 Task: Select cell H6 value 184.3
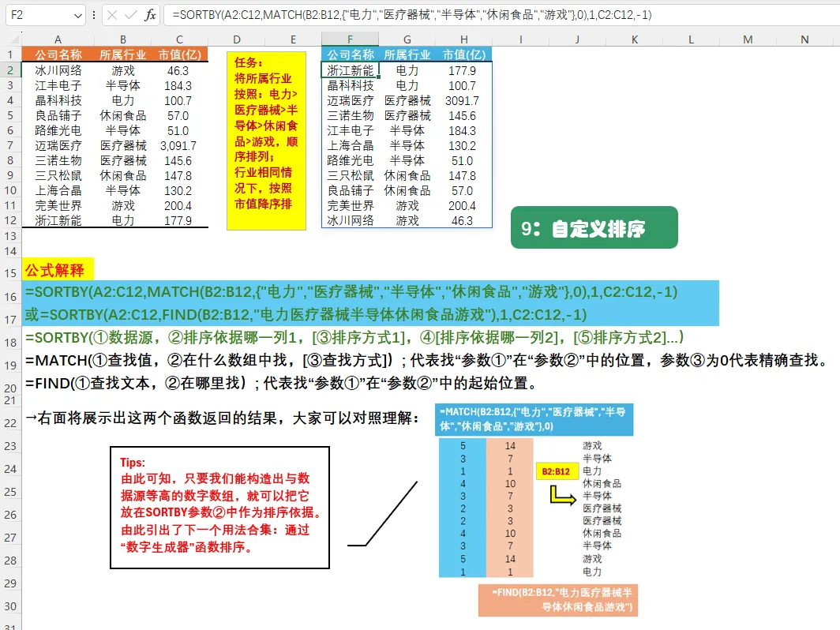[462, 131]
